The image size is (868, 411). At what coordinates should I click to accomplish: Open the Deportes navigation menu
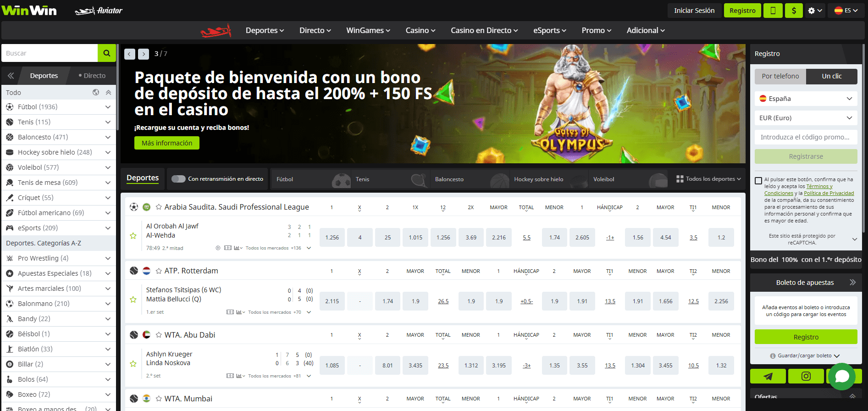coord(265,30)
